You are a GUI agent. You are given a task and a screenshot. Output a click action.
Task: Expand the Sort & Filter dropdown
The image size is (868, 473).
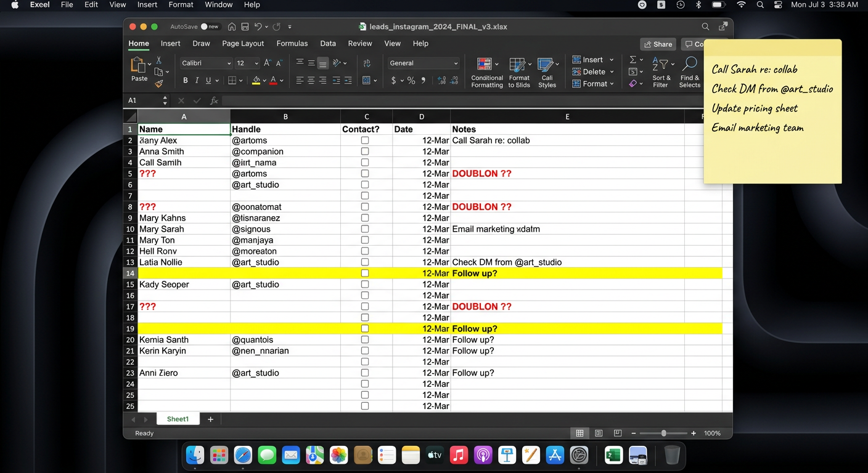(x=673, y=64)
